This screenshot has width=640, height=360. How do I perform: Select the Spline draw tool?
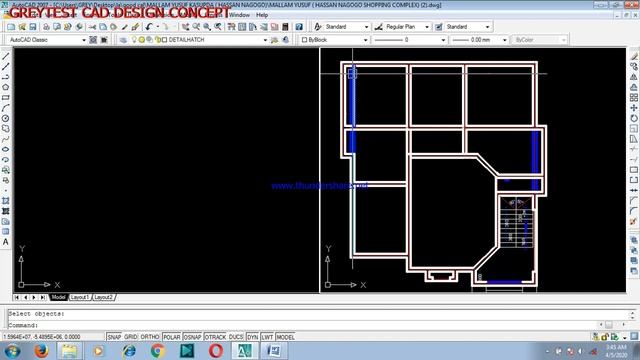(x=6, y=139)
